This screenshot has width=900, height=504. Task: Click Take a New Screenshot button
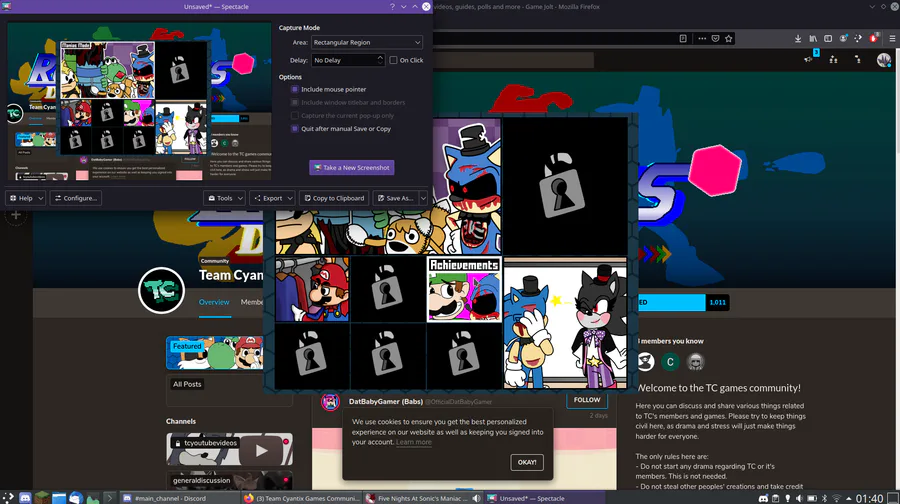pos(352,168)
